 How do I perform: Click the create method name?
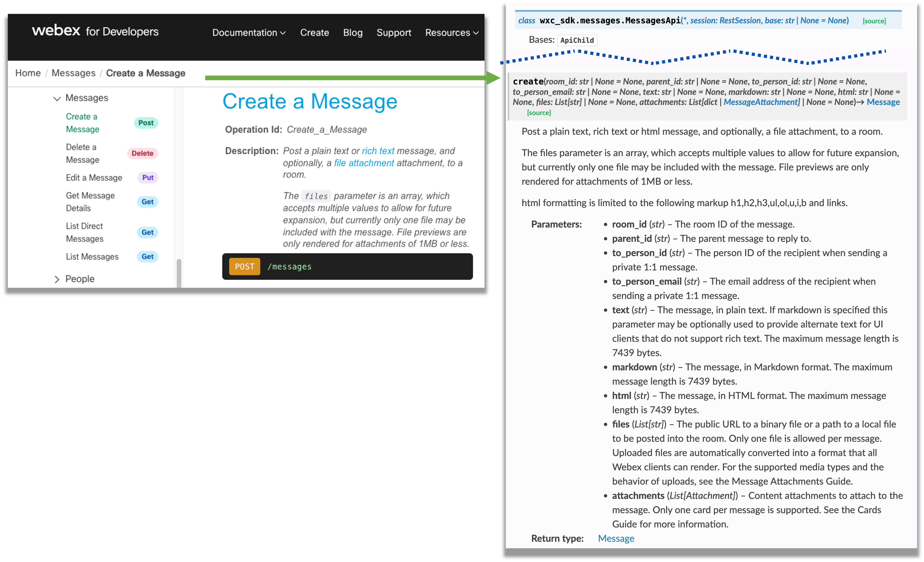528,82
